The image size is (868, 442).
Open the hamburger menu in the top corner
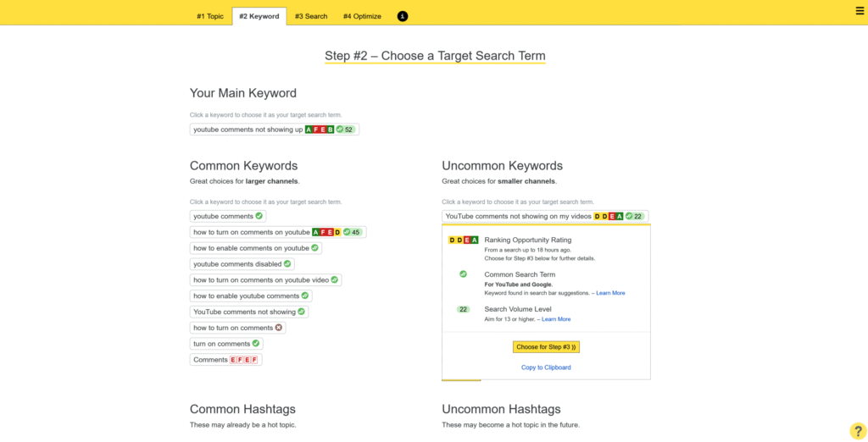point(860,11)
